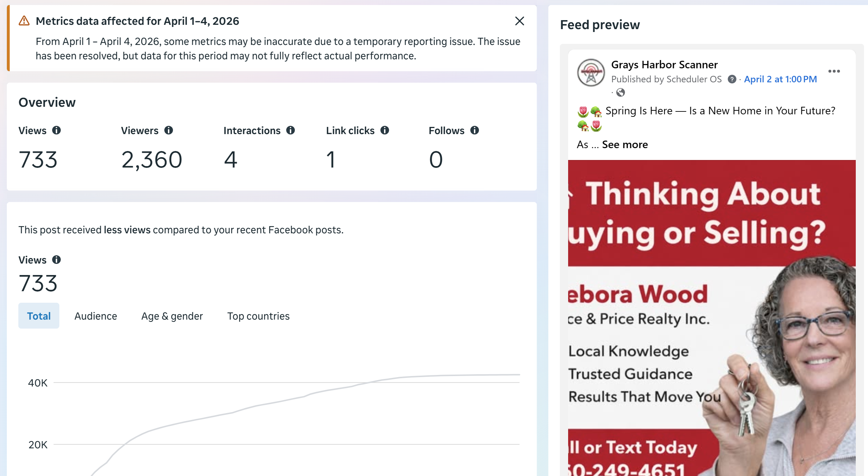Screen dimensions: 868x476
Task: Click info icon next to Overview Views
Action: [56, 130]
